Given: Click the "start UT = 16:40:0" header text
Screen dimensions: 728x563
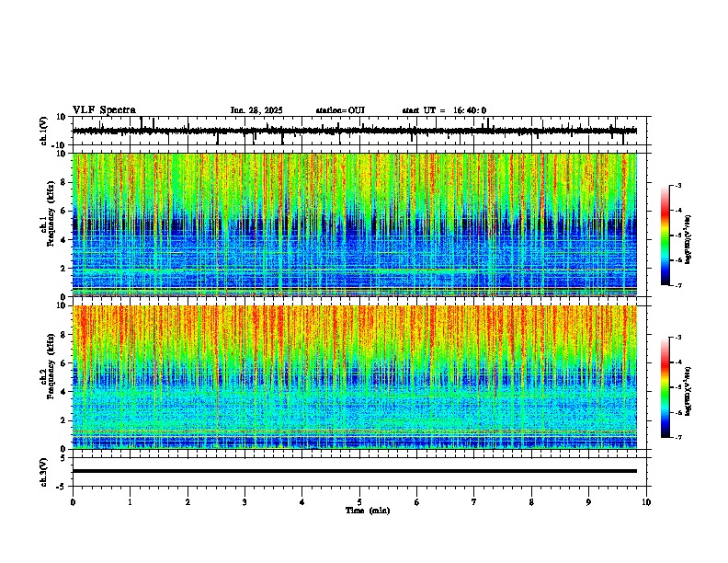Looking at the screenshot, I should coord(444,110).
